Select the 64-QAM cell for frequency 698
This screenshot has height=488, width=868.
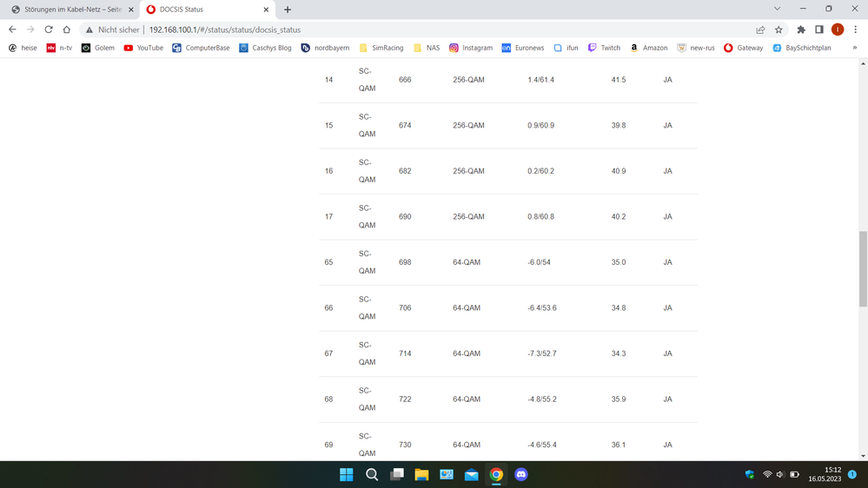pos(467,262)
